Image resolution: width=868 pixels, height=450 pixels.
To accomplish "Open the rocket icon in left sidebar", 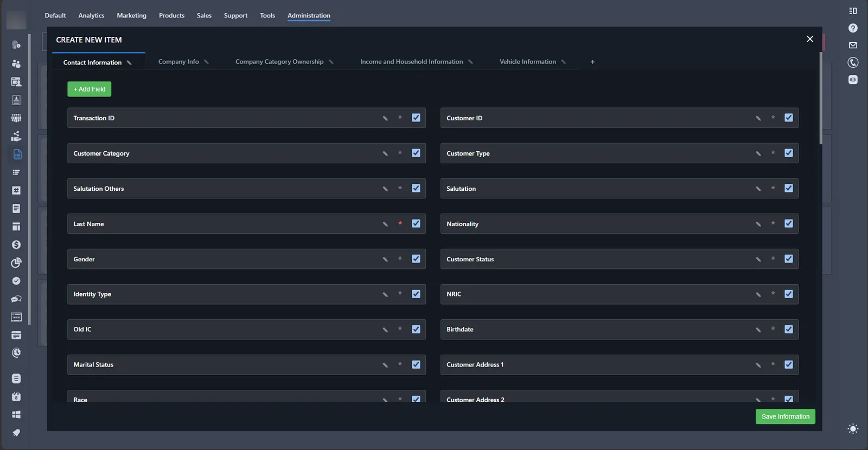I will (16, 433).
